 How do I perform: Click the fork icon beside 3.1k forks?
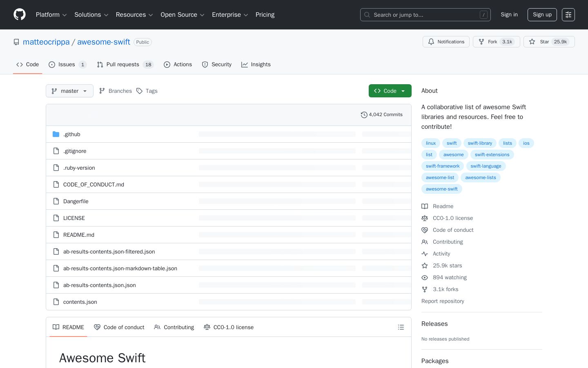tap(425, 289)
